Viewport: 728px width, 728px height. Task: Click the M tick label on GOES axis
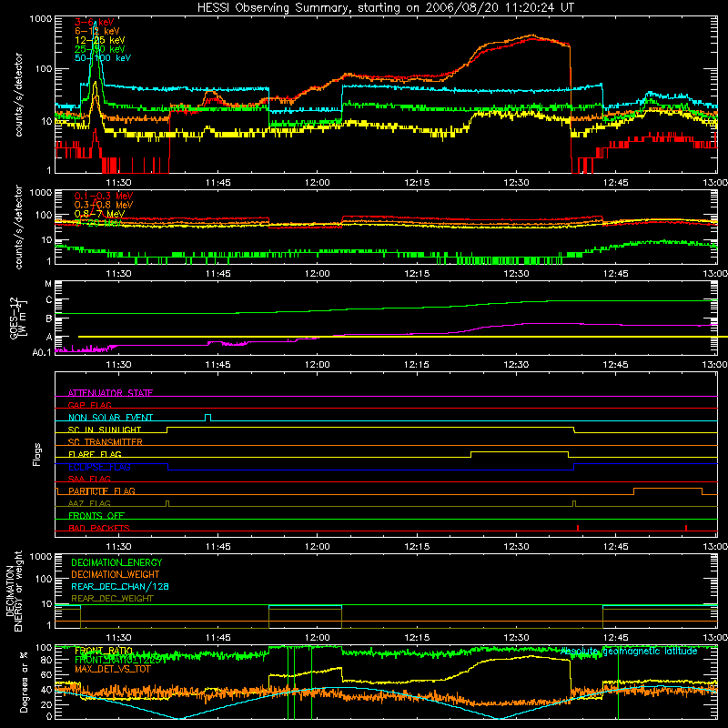(x=48, y=284)
